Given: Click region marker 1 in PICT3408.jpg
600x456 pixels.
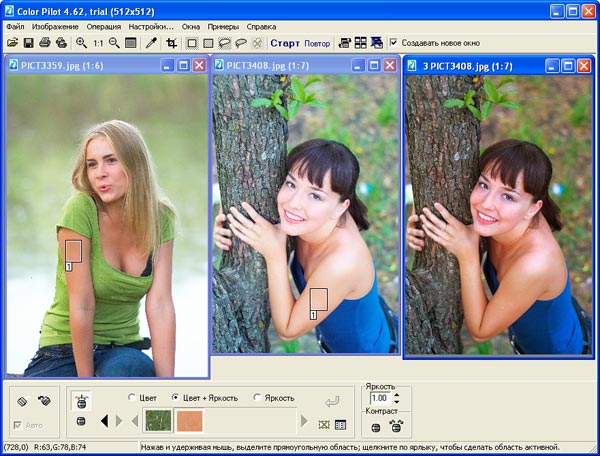Looking at the screenshot, I should [x=313, y=315].
